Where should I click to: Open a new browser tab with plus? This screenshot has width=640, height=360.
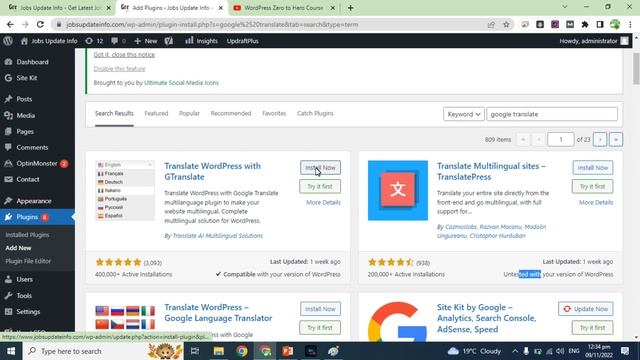tap(351, 8)
